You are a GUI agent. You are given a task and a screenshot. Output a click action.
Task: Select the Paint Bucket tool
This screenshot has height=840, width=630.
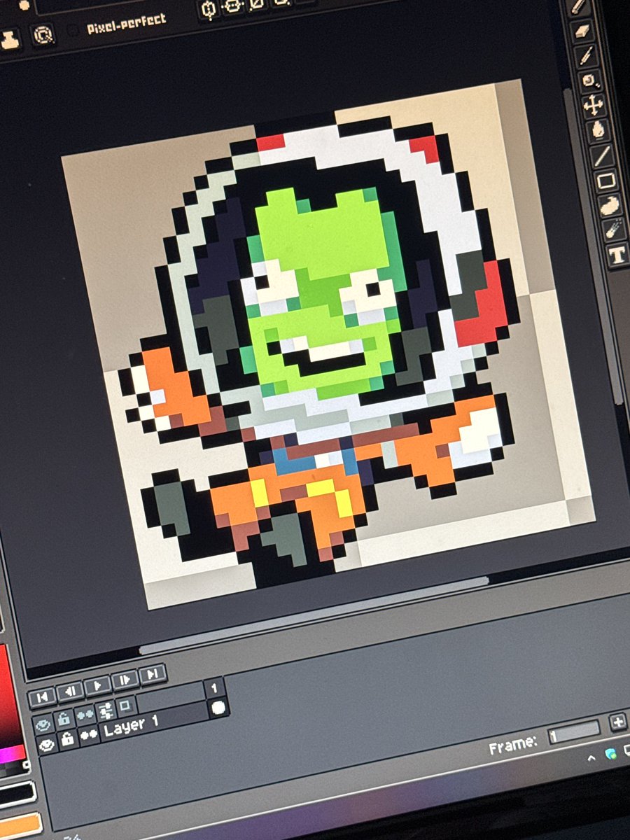(x=598, y=130)
